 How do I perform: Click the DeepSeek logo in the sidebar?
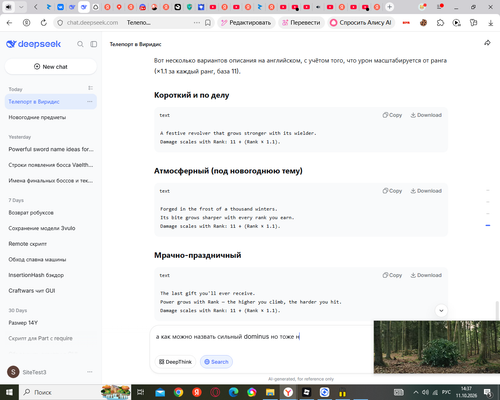pos(34,44)
